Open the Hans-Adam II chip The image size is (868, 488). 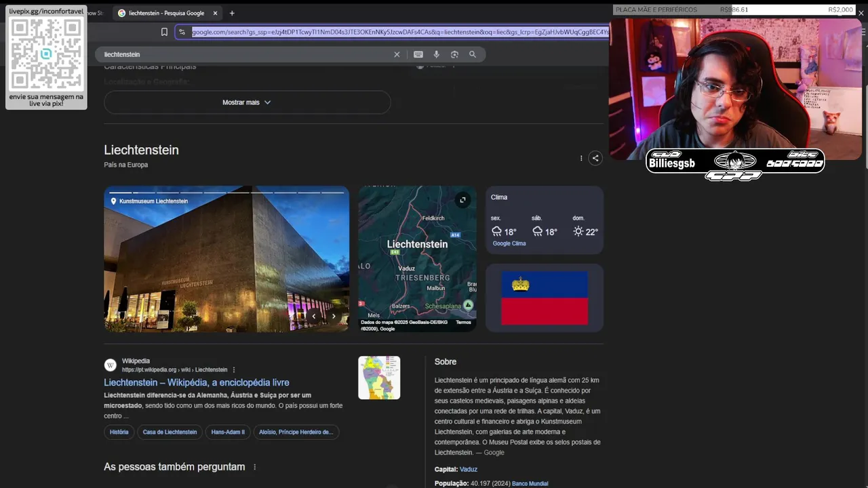pyautogui.click(x=228, y=432)
